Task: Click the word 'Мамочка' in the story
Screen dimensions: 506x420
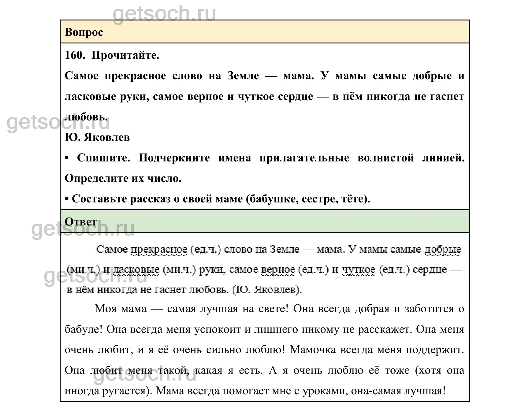Action: coord(312,350)
